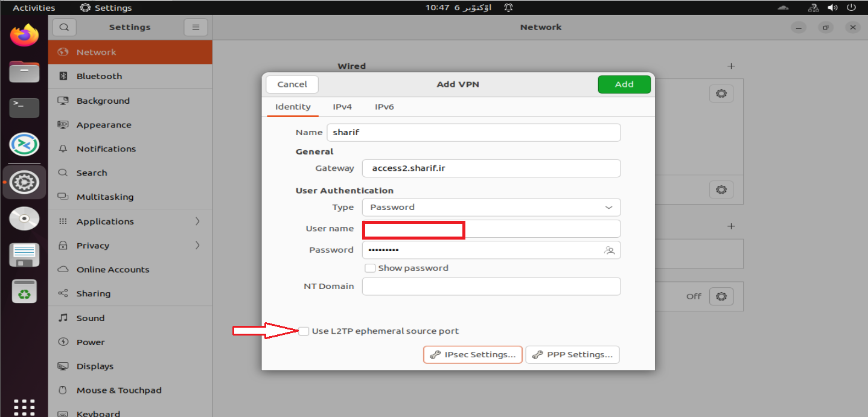
Task: Launch Terminal from the dock
Action: (x=24, y=107)
